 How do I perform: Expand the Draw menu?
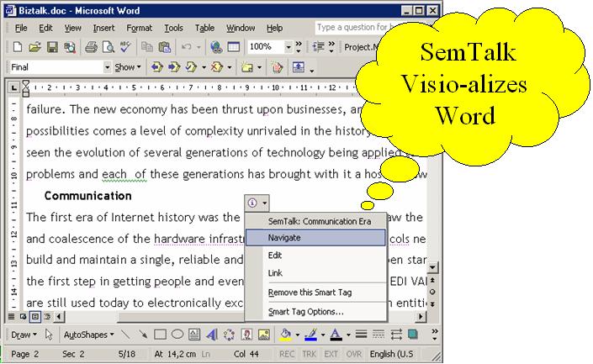click(x=24, y=335)
